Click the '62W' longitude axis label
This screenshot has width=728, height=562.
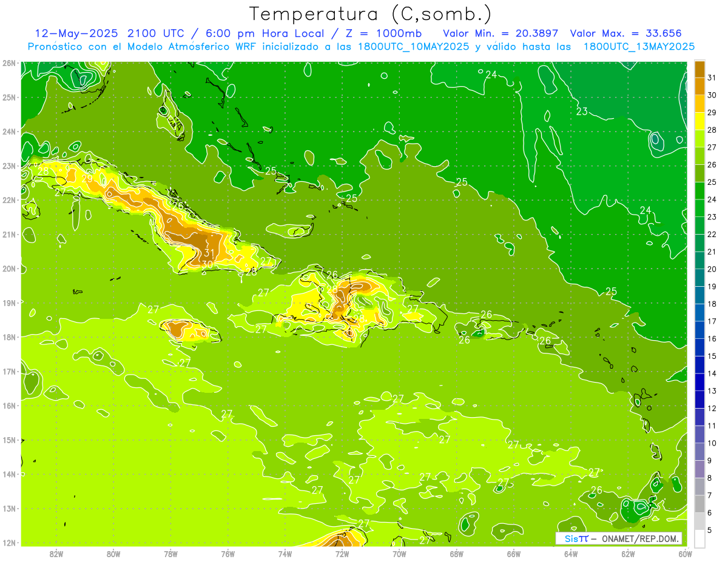tap(628, 554)
